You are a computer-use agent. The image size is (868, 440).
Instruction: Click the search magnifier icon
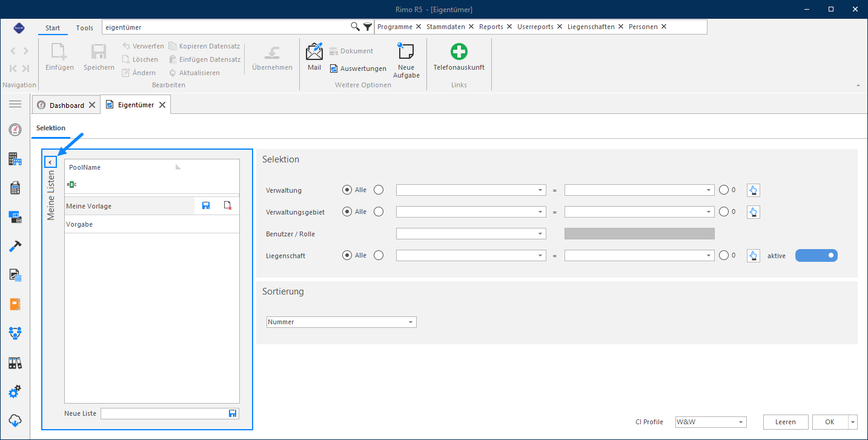coord(356,27)
